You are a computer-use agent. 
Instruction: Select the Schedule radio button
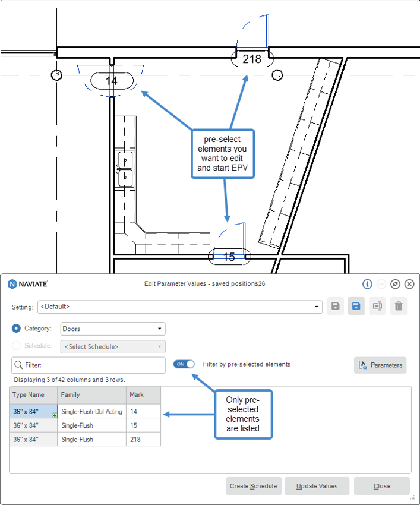17,346
